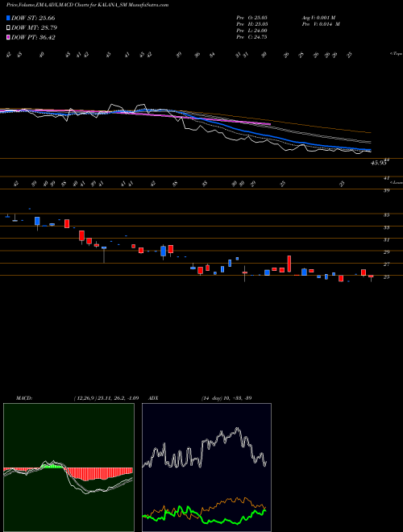Click the 33 price axis label
403x532 pixels.
(x=386, y=227)
